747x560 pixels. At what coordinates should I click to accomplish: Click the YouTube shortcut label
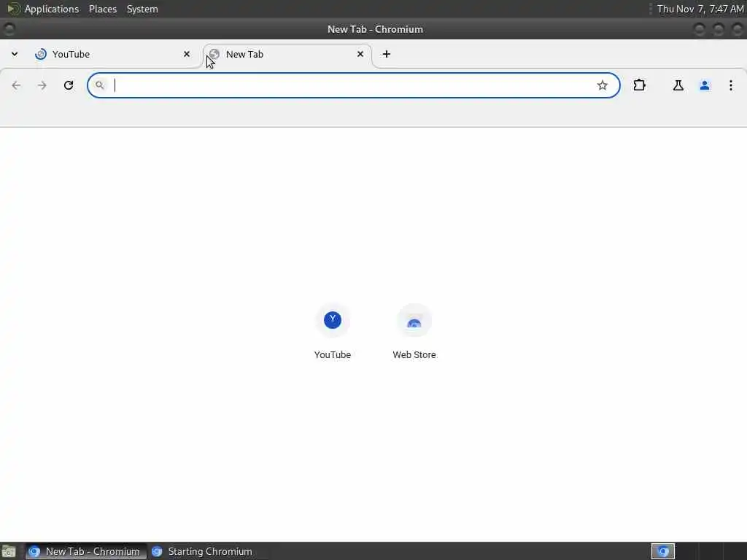(333, 355)
